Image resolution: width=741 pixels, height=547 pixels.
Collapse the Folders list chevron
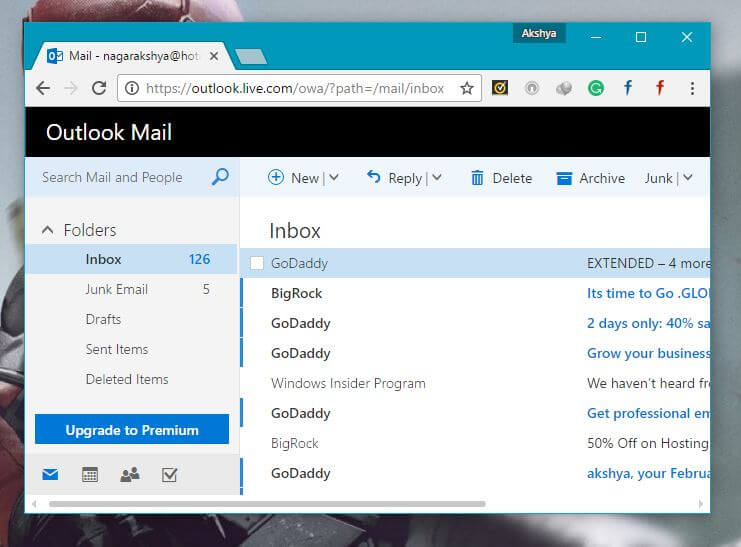click(x=47, y=230)
